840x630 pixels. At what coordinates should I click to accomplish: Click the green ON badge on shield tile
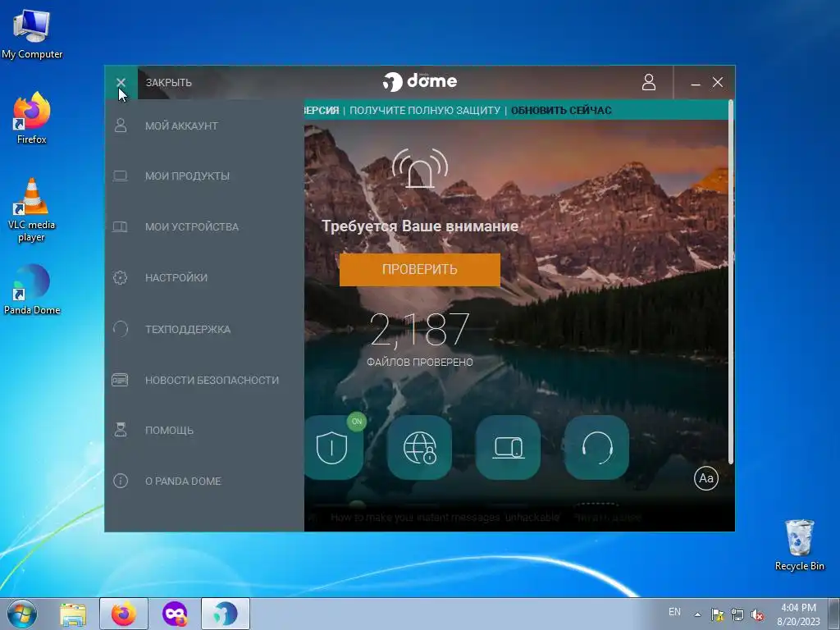coord(357,422)
